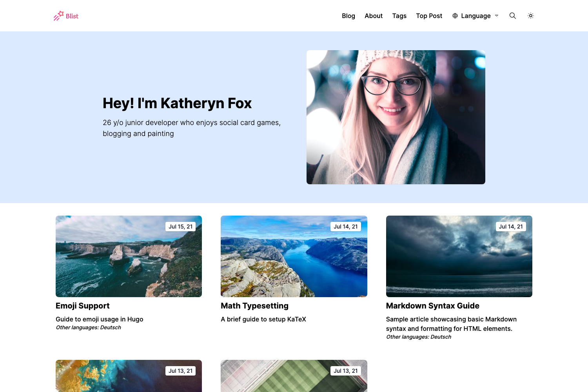Image resolution: width=588 pixels, height=392 pixels.
Task: Click the coastal cliffs Emoji Support thumbnail
Action: click(129, 256)
